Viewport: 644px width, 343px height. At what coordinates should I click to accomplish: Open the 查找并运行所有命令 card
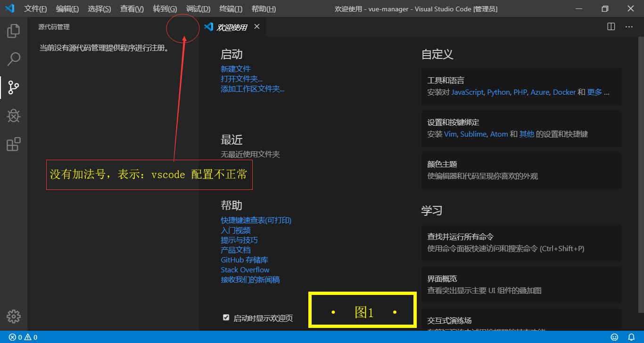click(x=521, y=243)
